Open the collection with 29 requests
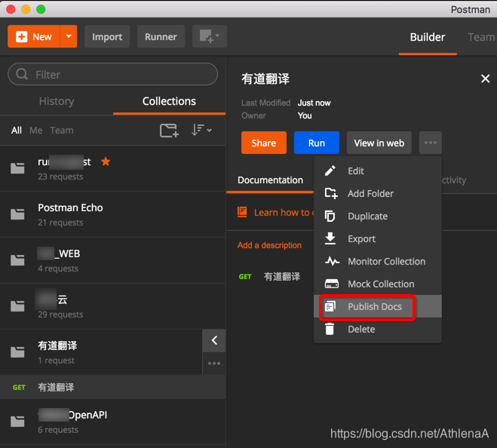497x448 pixels. (x=113, y=306)
